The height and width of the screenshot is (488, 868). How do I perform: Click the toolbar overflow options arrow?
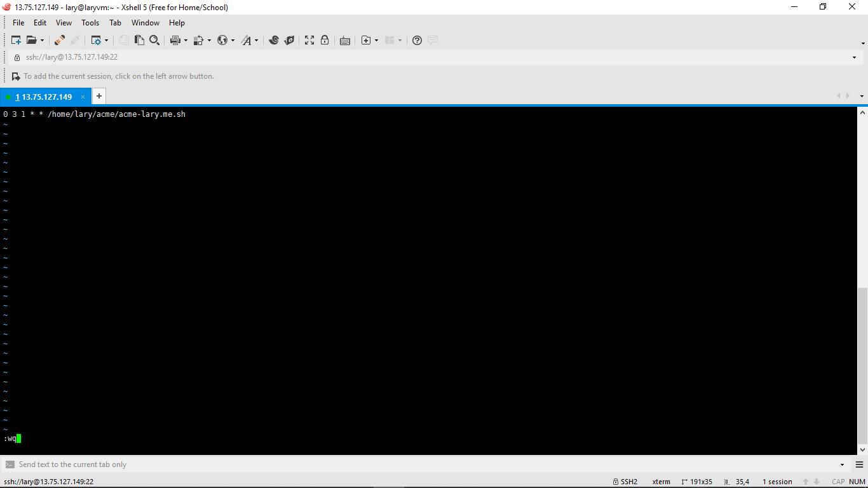863,43
